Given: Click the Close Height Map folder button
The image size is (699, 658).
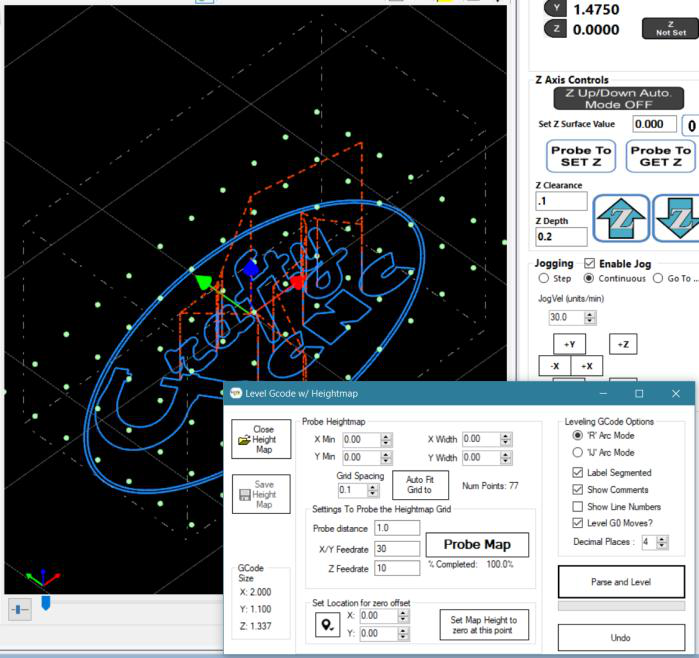Looking at the screenshot, I should (x=261, y=439).
